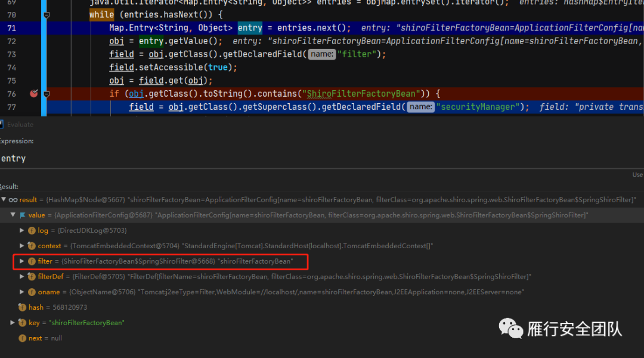The image size is (644, 358).
Task: Click the highlighted entry variable on line 71
Action: 250,28
